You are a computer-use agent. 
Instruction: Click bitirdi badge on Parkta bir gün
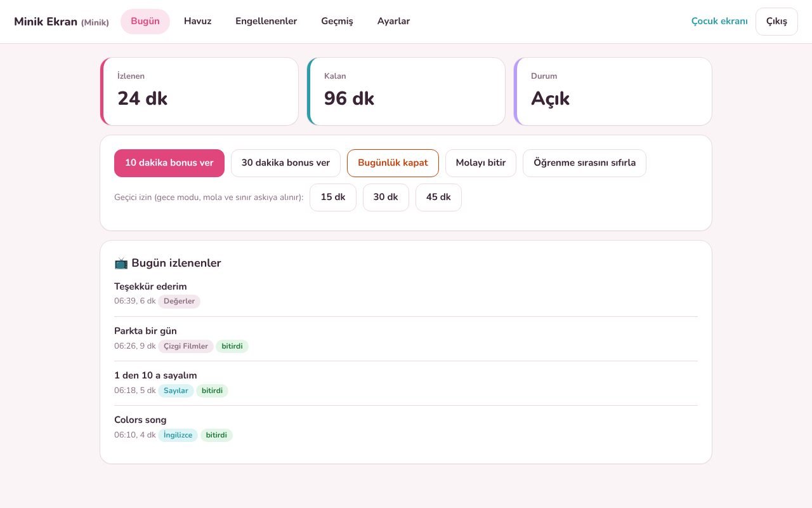(232, 346)
